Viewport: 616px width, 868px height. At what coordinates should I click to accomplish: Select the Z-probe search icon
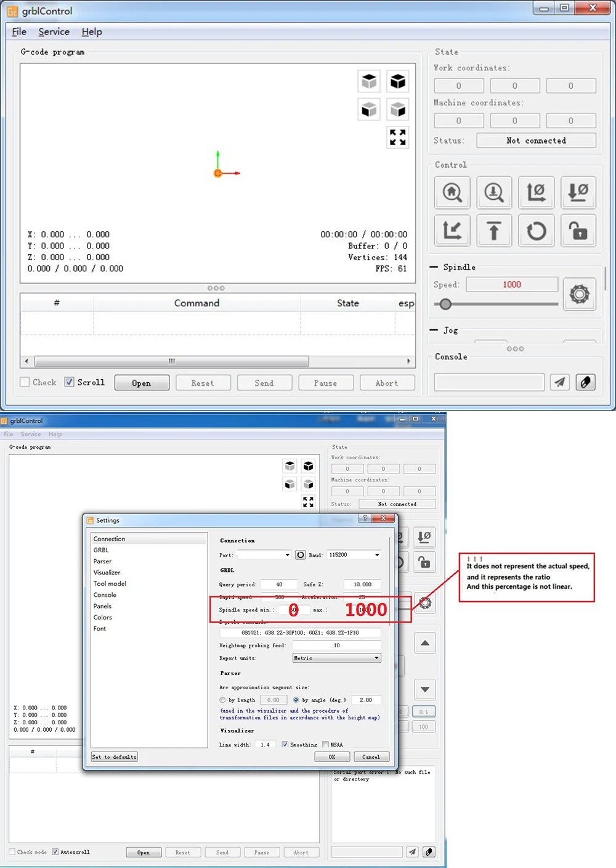coord(494,192)
